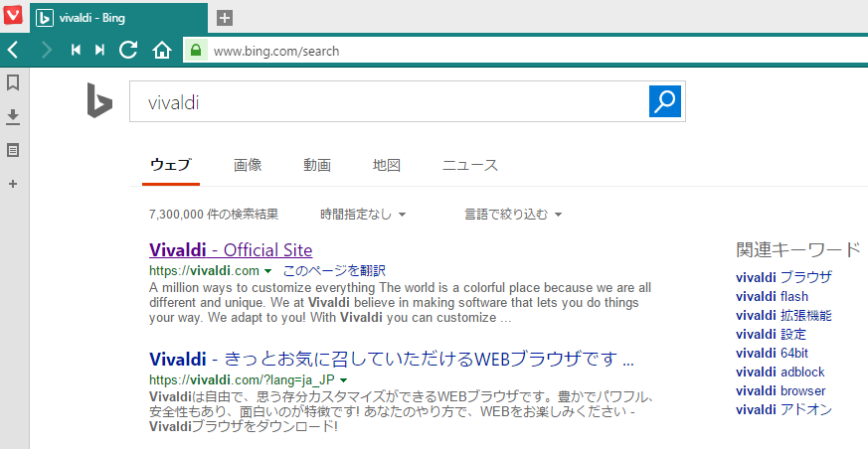The width and height of the screenshot is (868, 449).
Task: Go to the home page
Action: tap(162, 51)
